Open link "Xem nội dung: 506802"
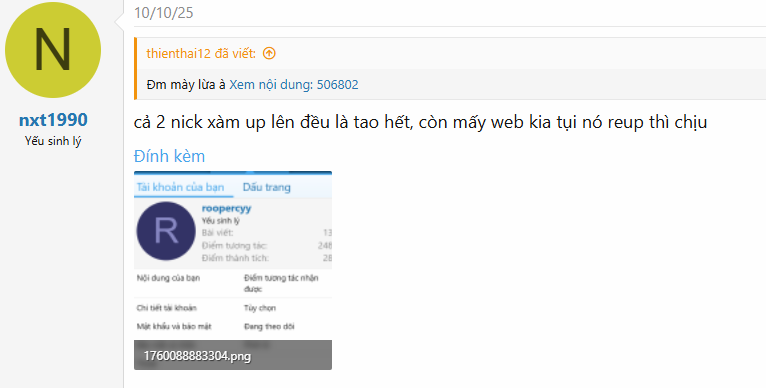766x388 pixels. tap(294, 85)
